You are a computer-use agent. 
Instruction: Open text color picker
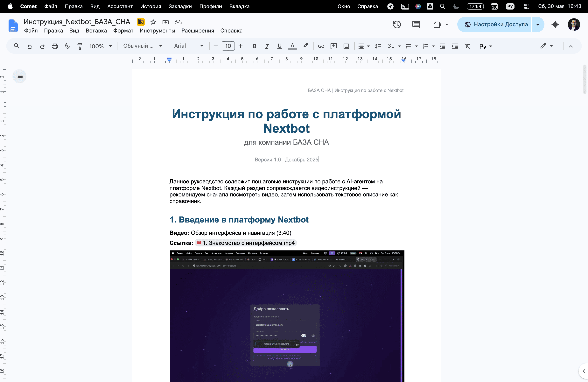click(292, 46)
